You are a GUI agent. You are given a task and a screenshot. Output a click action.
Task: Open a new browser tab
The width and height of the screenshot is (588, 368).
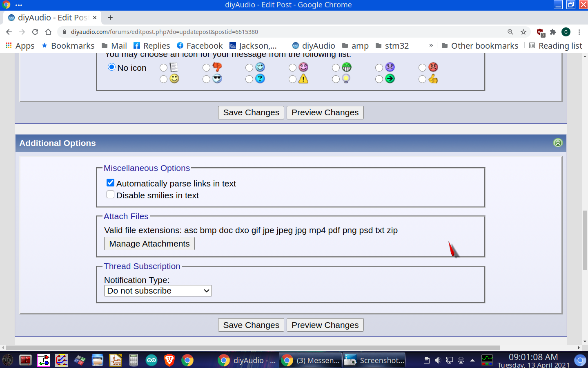[x=110, y=18]
